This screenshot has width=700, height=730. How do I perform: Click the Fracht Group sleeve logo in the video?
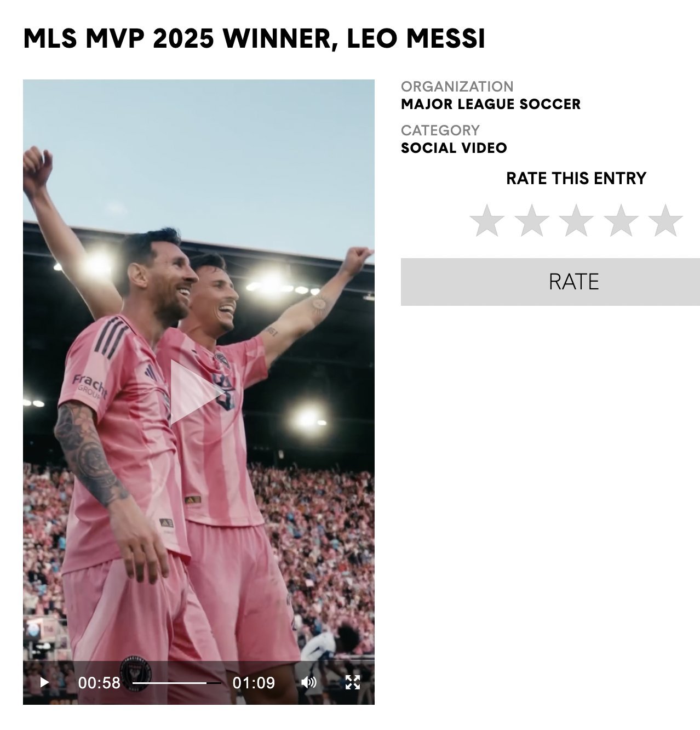tap(90, 386)
